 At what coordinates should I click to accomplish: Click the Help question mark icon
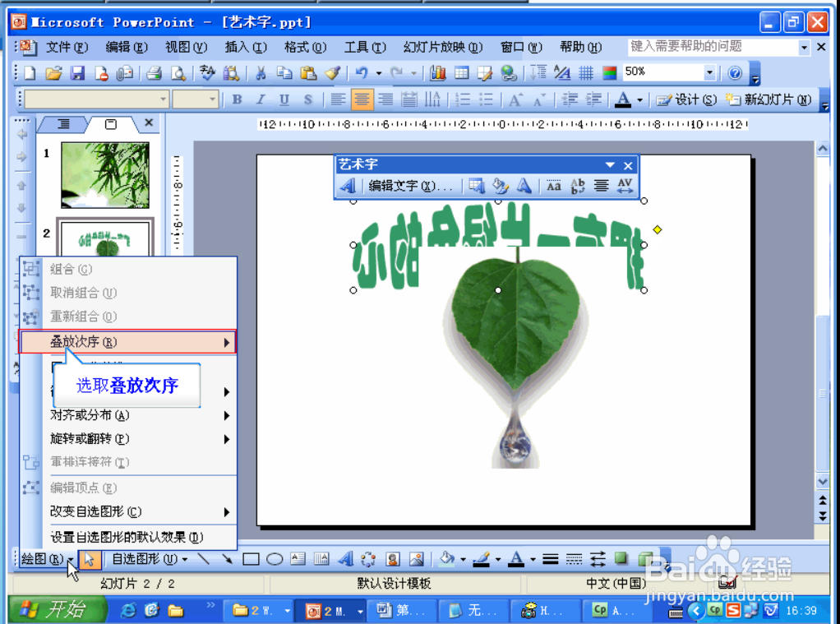pyautogui.click(x=735, y=73)
